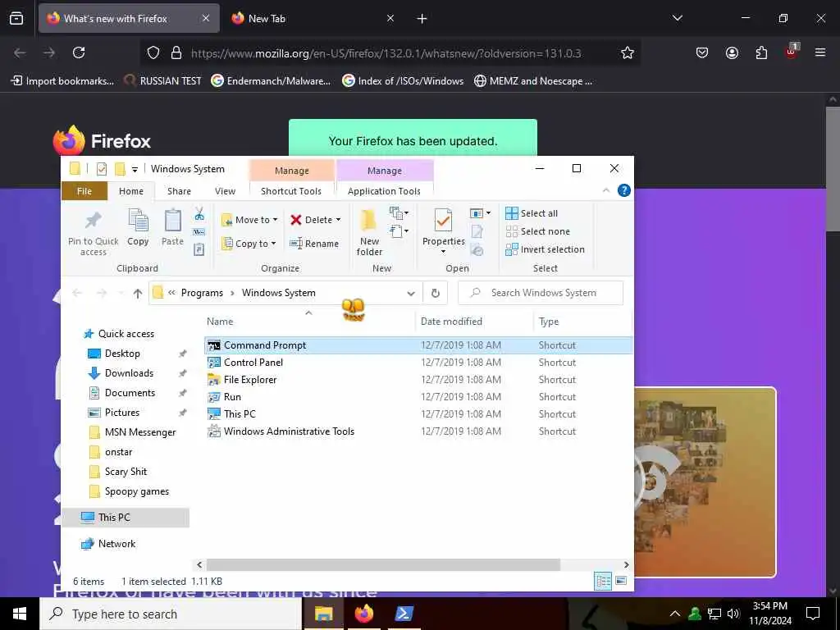
Task: Bookmark this page with star icon
Action: (628, 52)
